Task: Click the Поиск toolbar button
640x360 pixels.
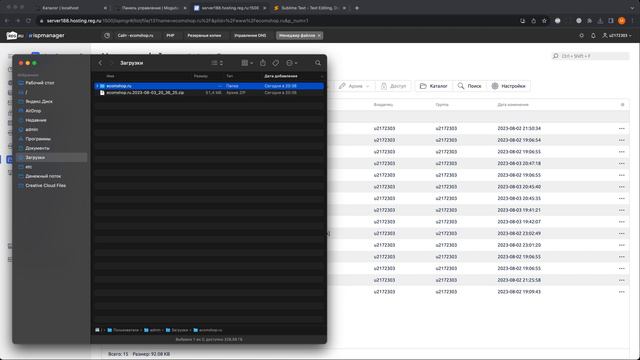Action: tap(469, 86)
